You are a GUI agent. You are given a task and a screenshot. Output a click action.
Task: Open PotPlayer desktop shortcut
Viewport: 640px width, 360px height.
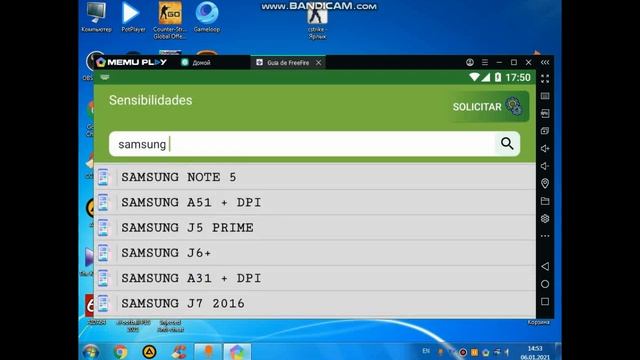point(133,17)
